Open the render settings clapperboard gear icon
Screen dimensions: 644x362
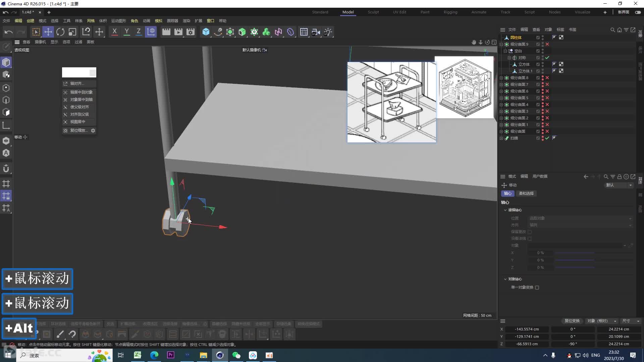click(x=191, y=32)
